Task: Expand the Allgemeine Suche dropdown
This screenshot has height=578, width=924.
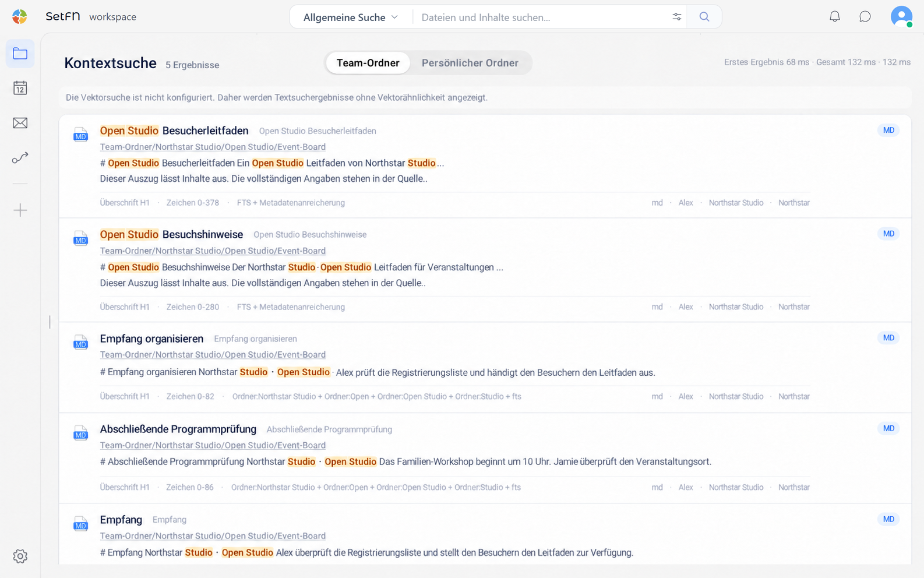Action: [x=351, y=17]
